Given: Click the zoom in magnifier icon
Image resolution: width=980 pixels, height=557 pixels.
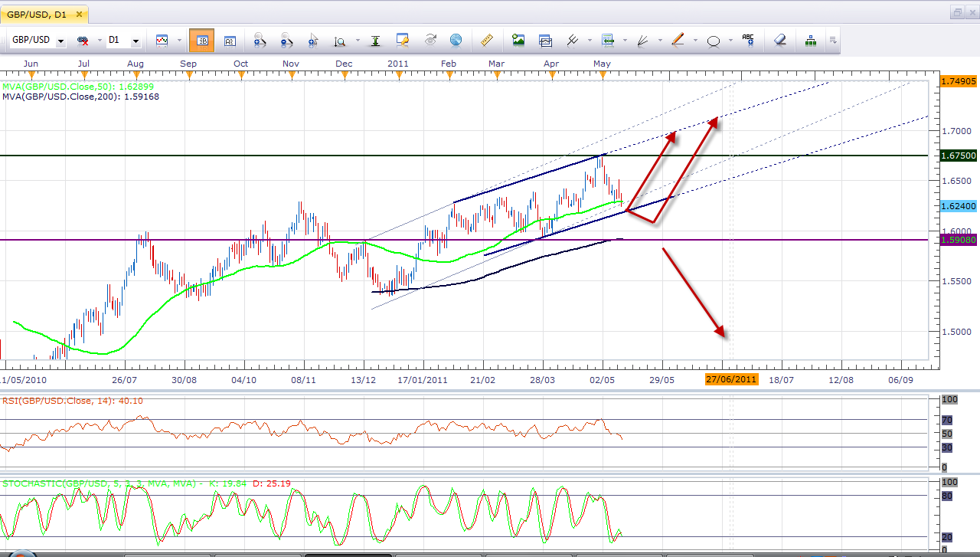Looking at the screenshot, I should tap(260, 41).
